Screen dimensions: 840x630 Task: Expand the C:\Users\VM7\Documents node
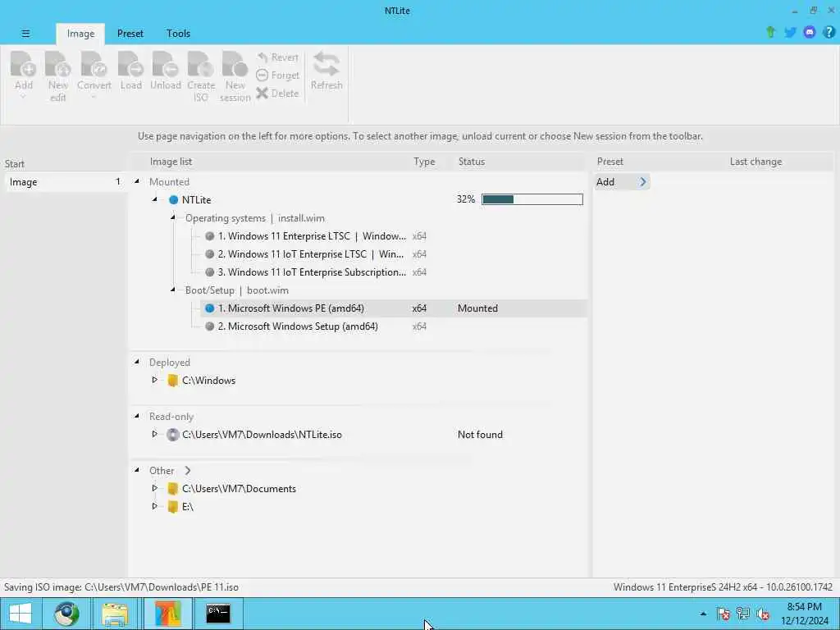(155, 488)
